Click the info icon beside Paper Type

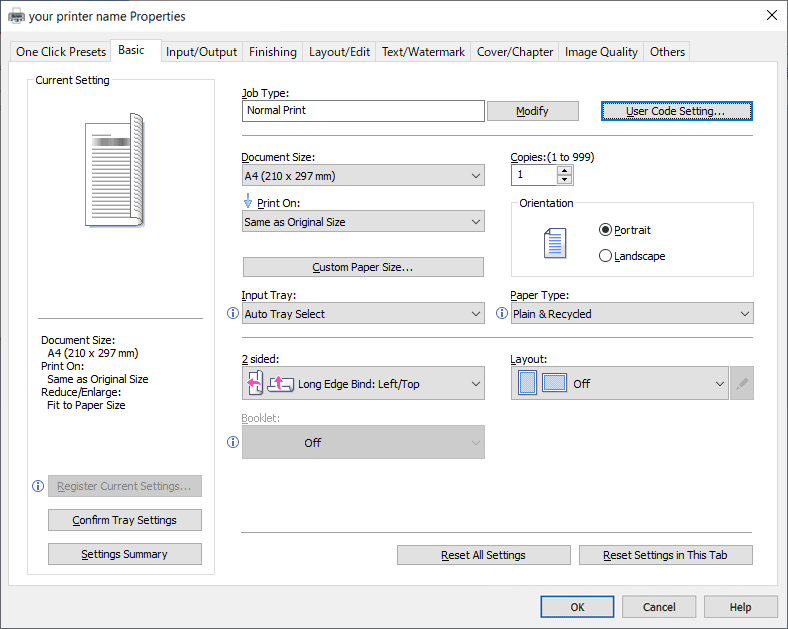[502, 314]
